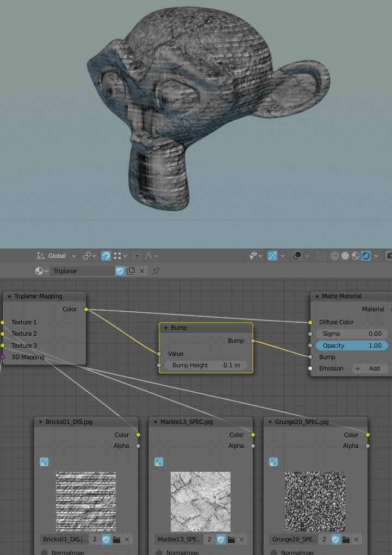Open folder icon on Bricks01_DIS image
392x555 pixels.
[x=116, y=539]
